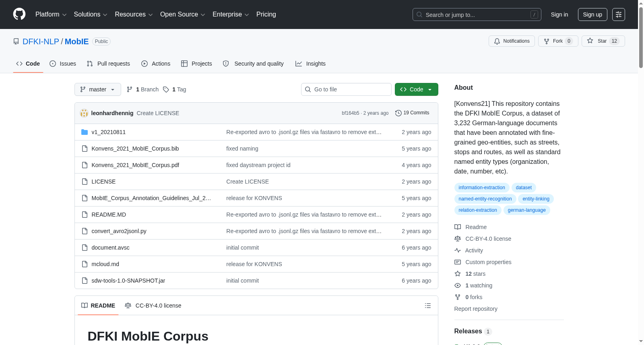Open the Projects tab
Viewport: 644px width, 345px height.
(196, 64)
